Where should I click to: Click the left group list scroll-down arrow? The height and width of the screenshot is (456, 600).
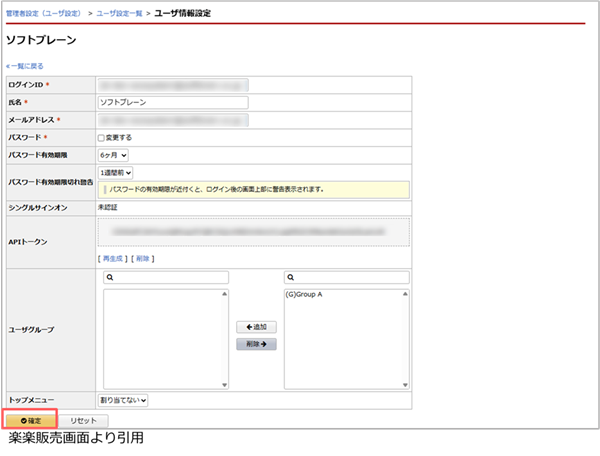[225, 384]
